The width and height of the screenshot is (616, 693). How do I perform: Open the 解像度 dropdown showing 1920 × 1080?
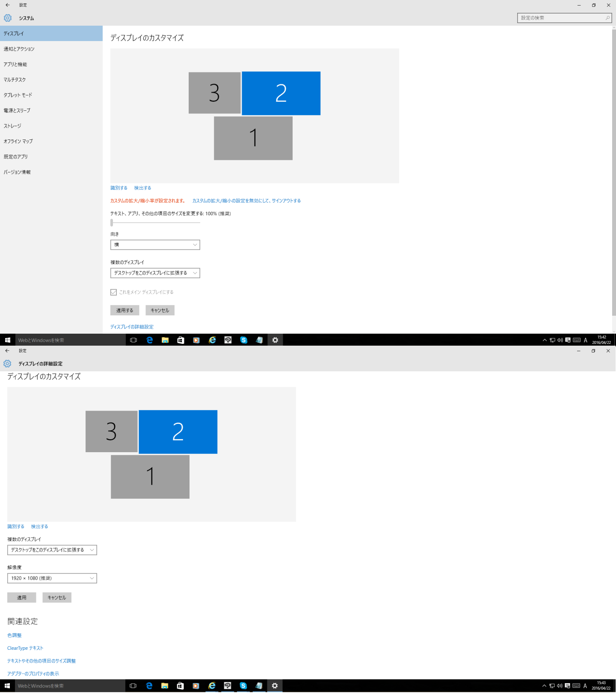click(52, 578)
